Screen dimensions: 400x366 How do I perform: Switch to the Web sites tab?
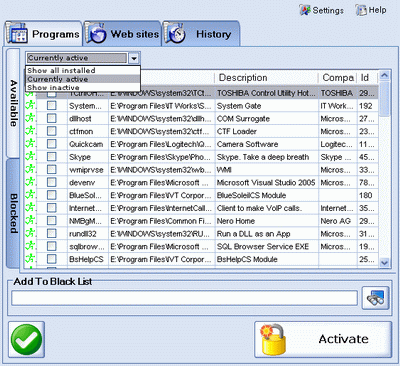point(122,34)
